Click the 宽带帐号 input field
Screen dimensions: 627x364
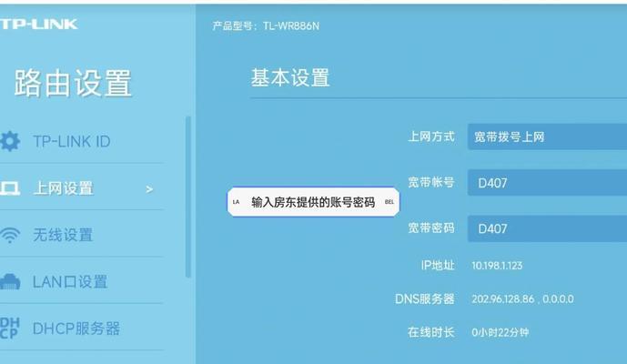548,183
